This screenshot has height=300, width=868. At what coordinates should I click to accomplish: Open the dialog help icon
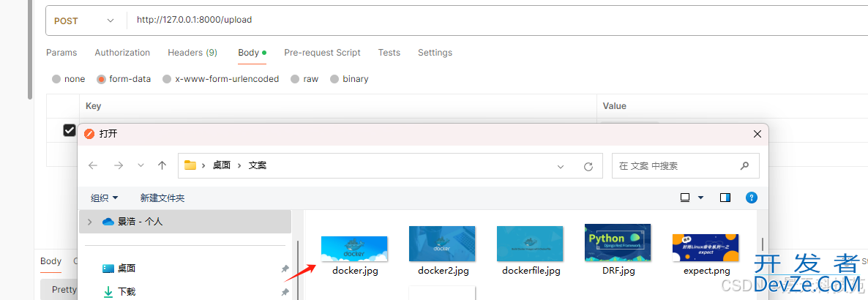tap(751, 198)
